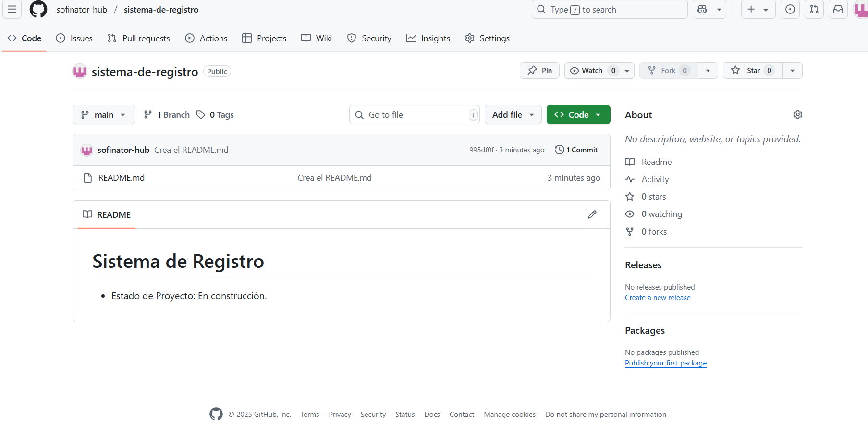Click Manage cookies in the footer
Screen dimensions: 868x428
510,415
